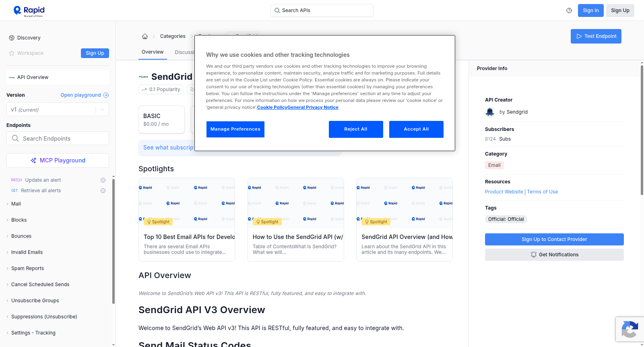Screen dimensions: 644x347
Task: Open the Top 10 Best Email APIs spotlight
Action: (187, 220)
